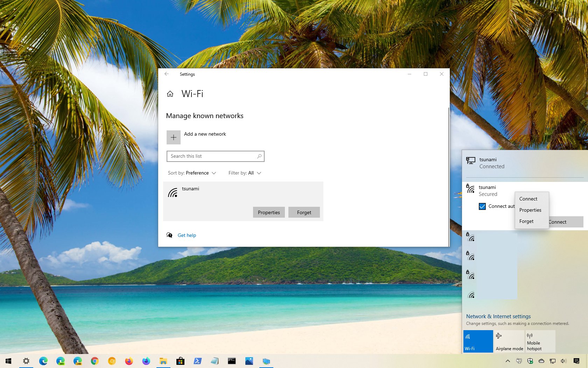Screen dimensions: 588x368
Task: Open the Windows Start menu
Action: [x=8, y=361]
